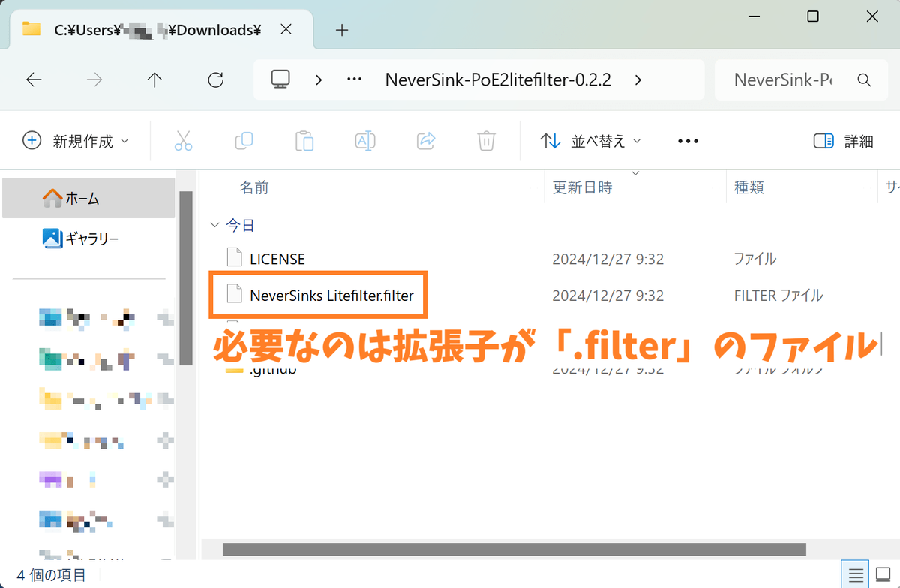Click the LICENSE file icon
Screen dimensions: 900x588
[x=235, y=258]
